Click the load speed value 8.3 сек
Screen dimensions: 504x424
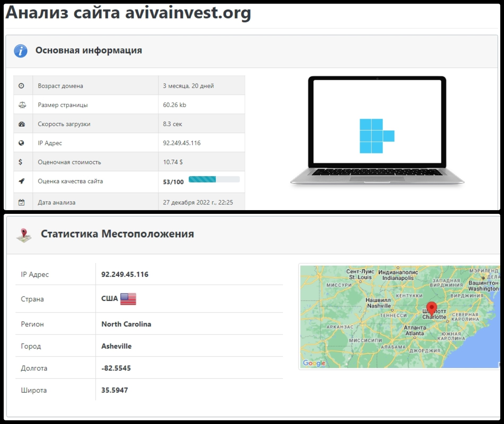click(172, 124)
